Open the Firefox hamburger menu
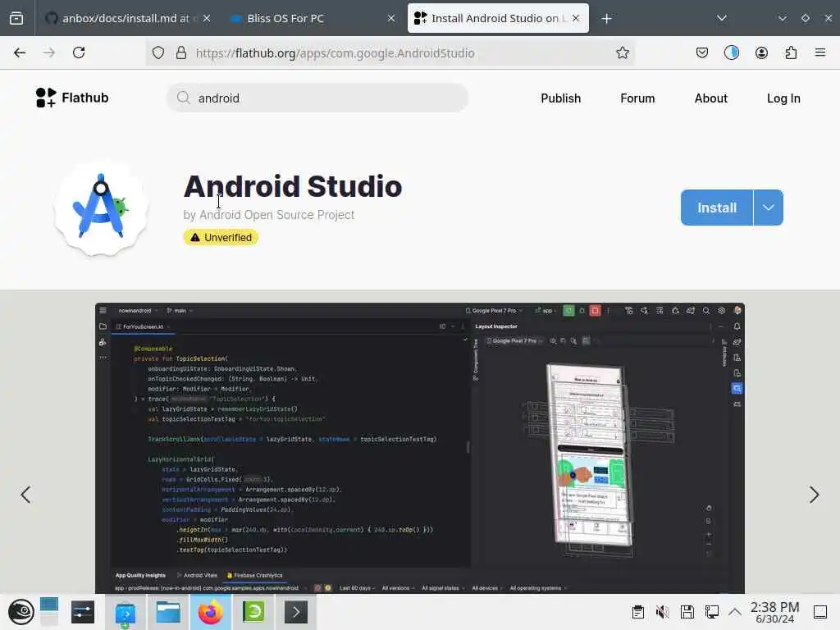The image size is (840, 630). (x=819, y=52)
